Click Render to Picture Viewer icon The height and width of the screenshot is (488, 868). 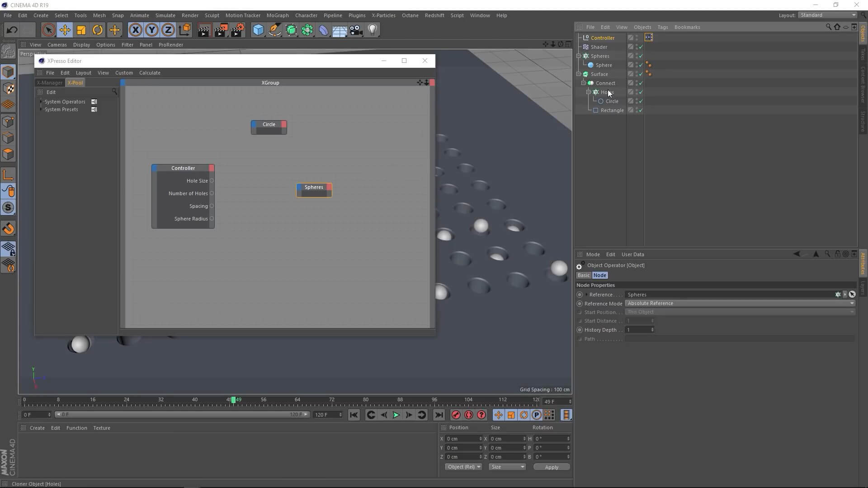coord(221,30)
